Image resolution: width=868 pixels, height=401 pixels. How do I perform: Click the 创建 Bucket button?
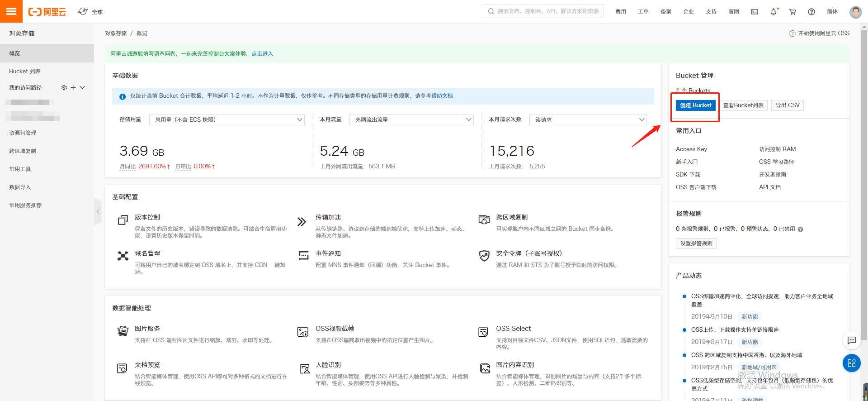pos(695,105)
